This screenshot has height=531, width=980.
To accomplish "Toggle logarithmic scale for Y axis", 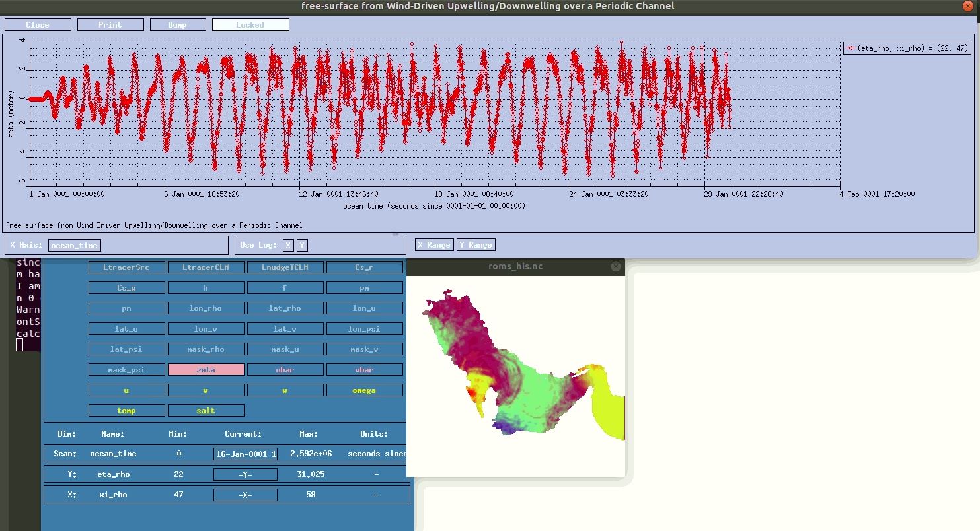I will tap(301, 245).
